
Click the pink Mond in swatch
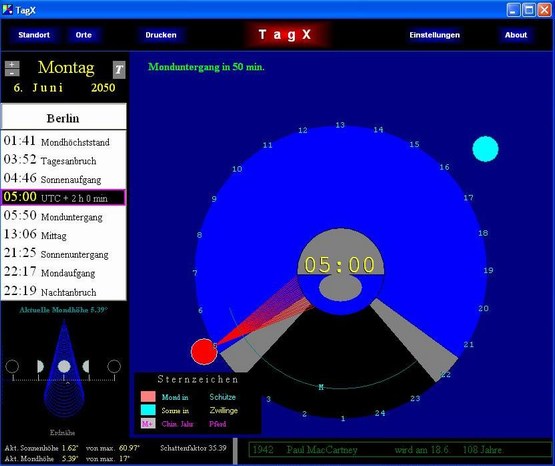[x=148, y=396]
